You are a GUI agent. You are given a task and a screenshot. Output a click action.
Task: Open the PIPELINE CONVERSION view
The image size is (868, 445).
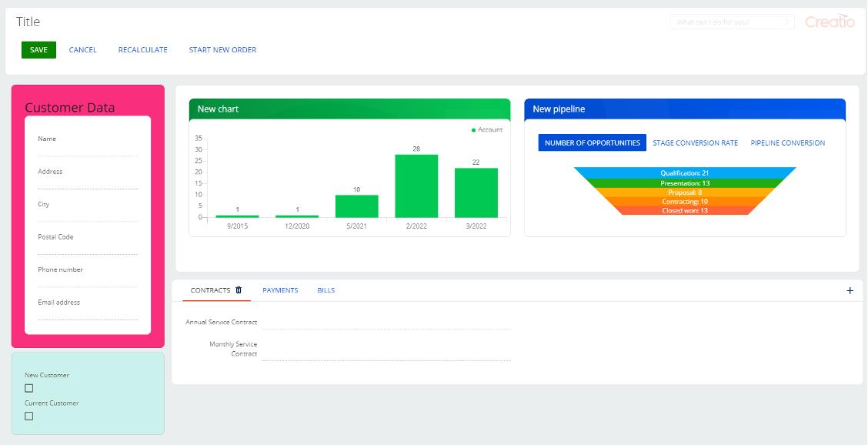[786, 142]
